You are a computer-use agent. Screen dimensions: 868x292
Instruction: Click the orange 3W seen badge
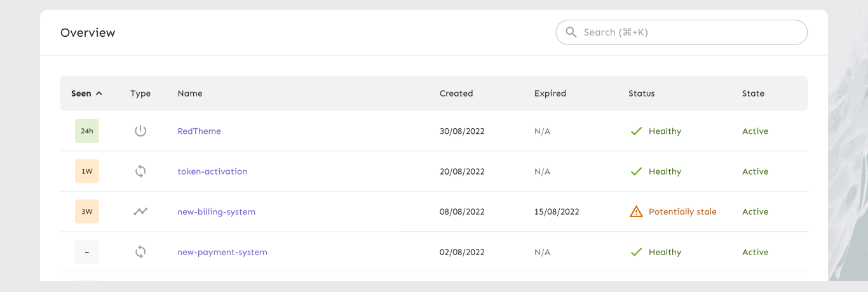coord(87,211)
